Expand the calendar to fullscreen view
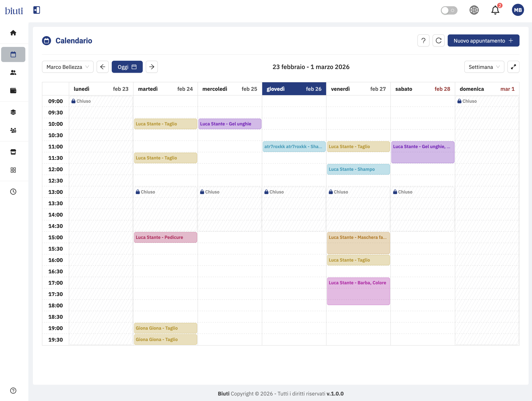The height and width of the screenshot is (401, 532). coord(513,67)
